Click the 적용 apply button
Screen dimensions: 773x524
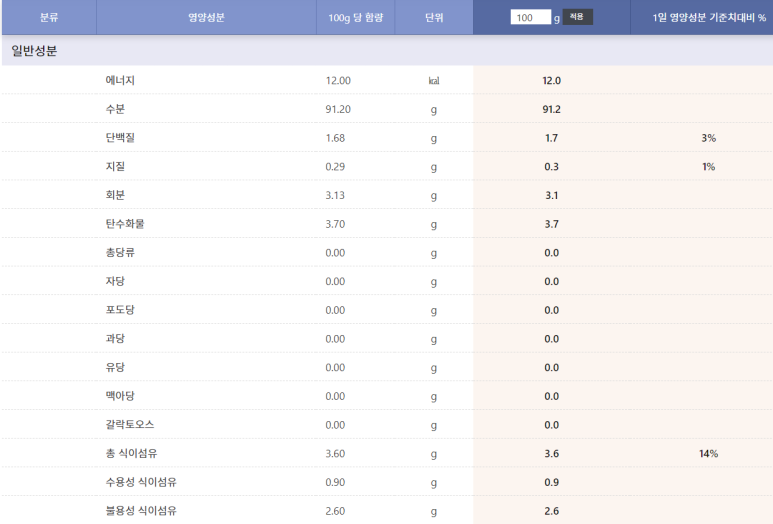(x=577, y=17)
